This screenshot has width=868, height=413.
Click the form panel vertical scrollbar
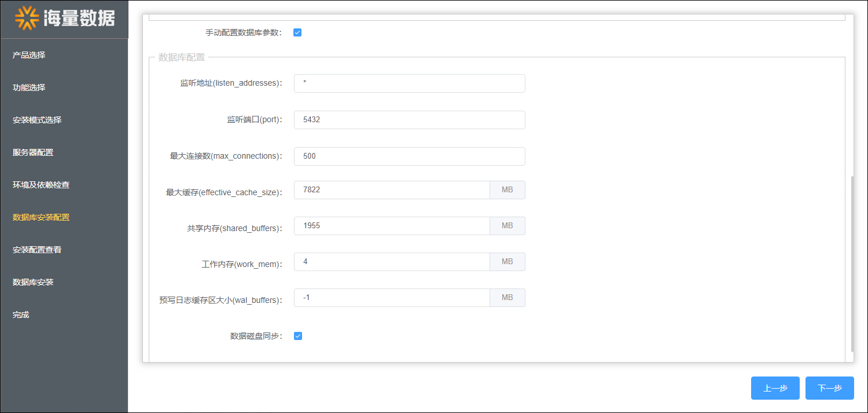[x=852, y=264]
